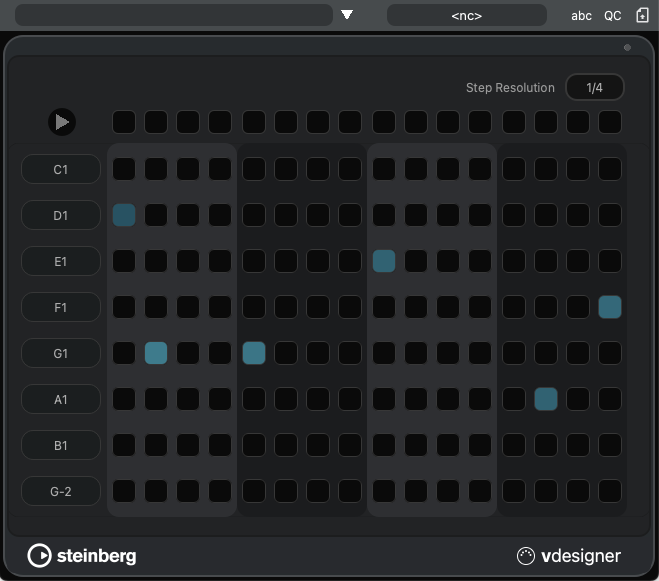Open the preset dropdown arrow
The width and height of the screenshot is (659, 581).
tap(347, 15)
